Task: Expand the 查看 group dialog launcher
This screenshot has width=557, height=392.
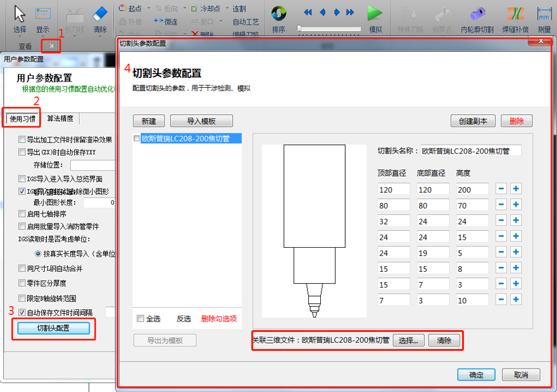Action: (51, 46)
